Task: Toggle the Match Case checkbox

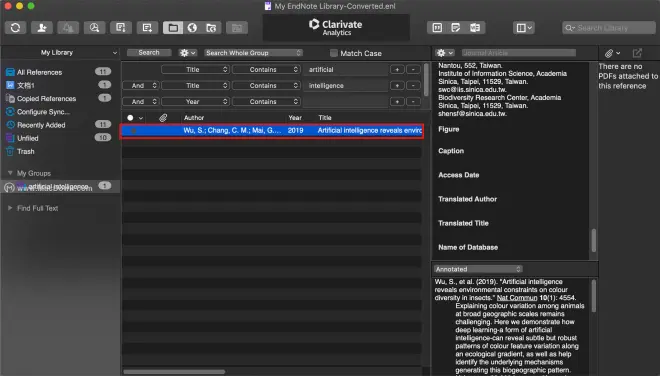Action: tap(334, 53)
